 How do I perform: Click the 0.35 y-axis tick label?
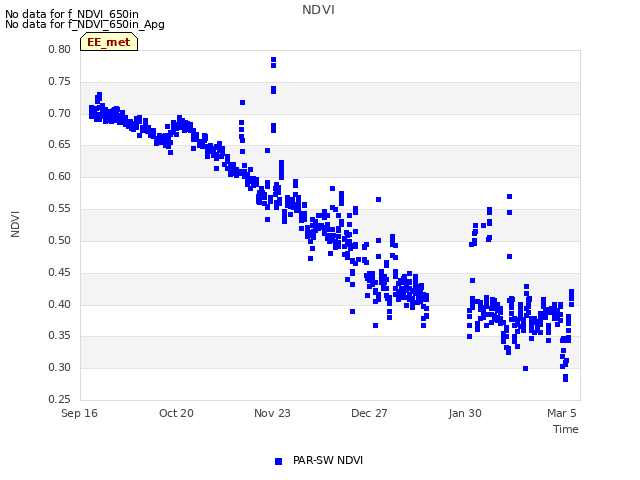[x=59, y=336]
